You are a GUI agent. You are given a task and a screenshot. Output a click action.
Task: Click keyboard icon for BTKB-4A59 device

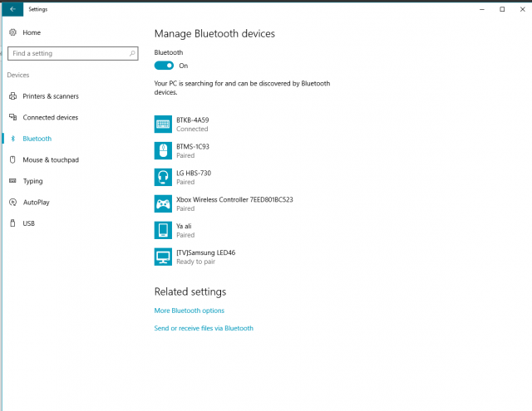click(x=163, y=125)
